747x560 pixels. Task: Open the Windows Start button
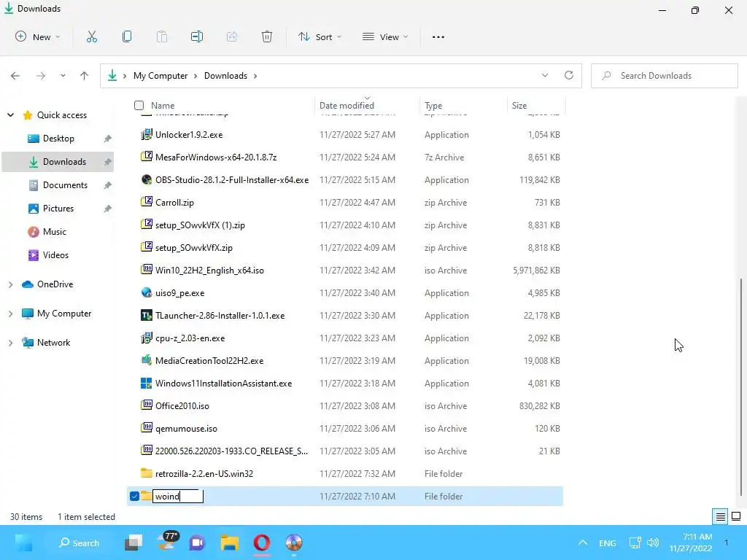(x=24, y=542)
